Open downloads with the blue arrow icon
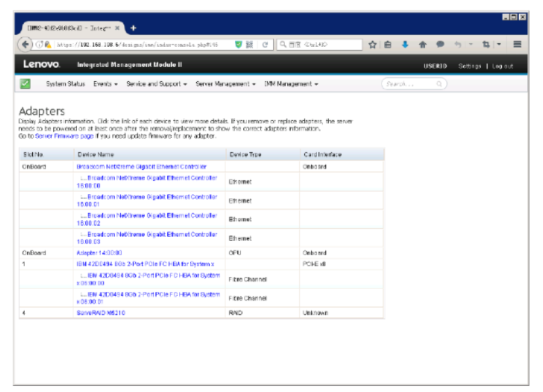Screen dimensions: 543x392 (405, 44)
